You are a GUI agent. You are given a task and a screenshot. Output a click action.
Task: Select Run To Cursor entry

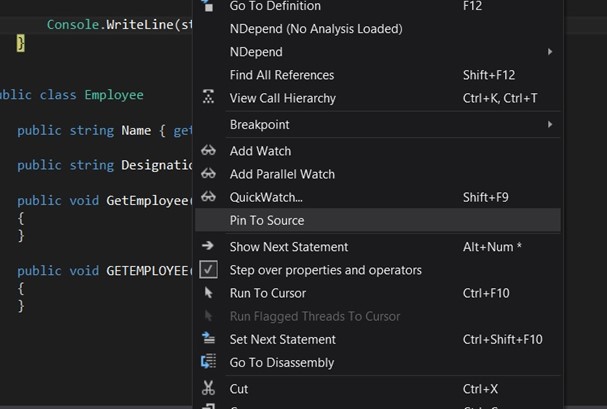377,293
